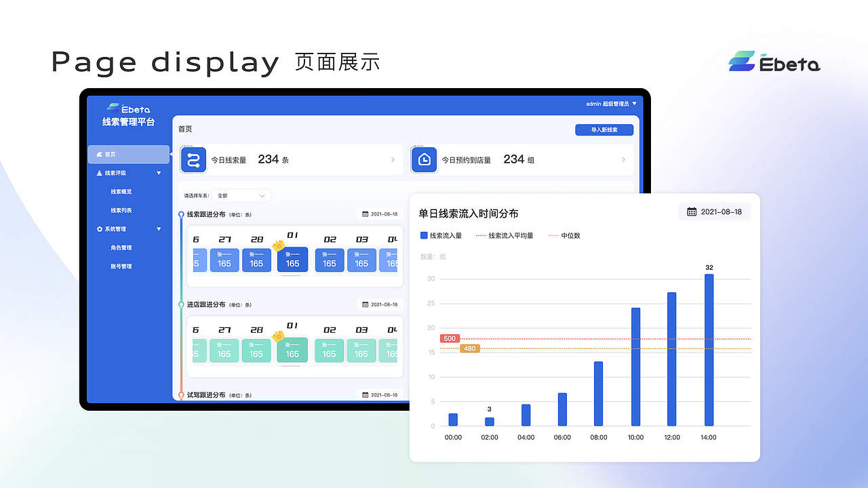Open the 全部 car series dropdown
The width and height of the screenshot is (868, 488).
[241, 195]
